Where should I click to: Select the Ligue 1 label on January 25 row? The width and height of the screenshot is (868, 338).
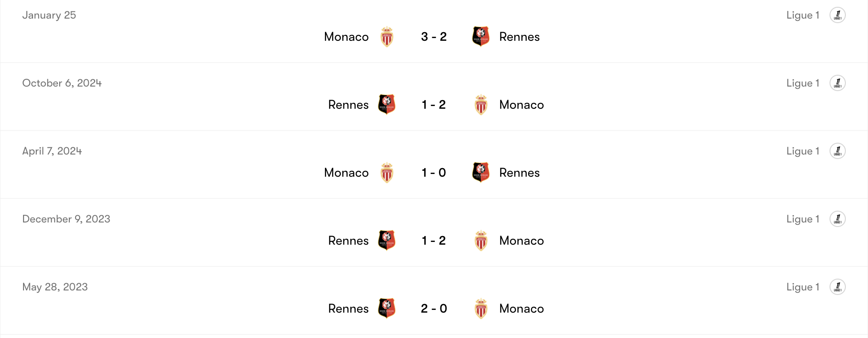click(802, 15)
